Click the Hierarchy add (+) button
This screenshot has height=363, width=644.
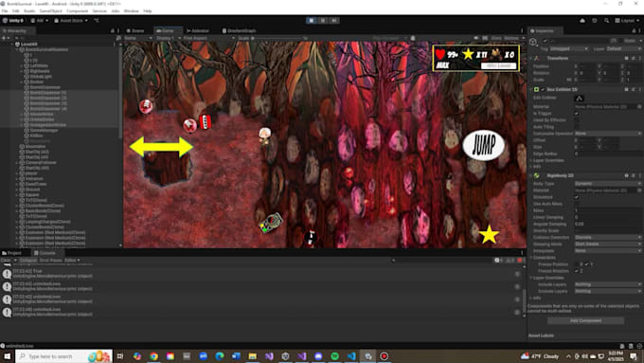(x=5, y=38)
